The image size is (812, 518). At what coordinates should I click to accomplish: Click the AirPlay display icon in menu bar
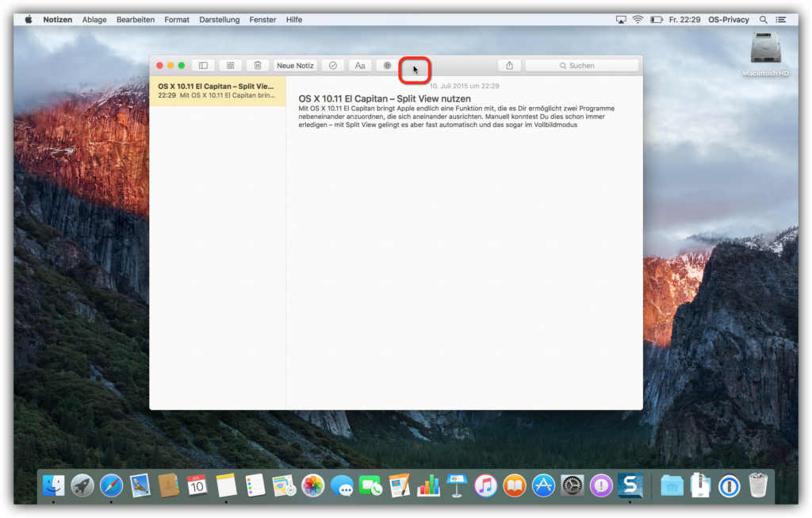coord(621,20)
